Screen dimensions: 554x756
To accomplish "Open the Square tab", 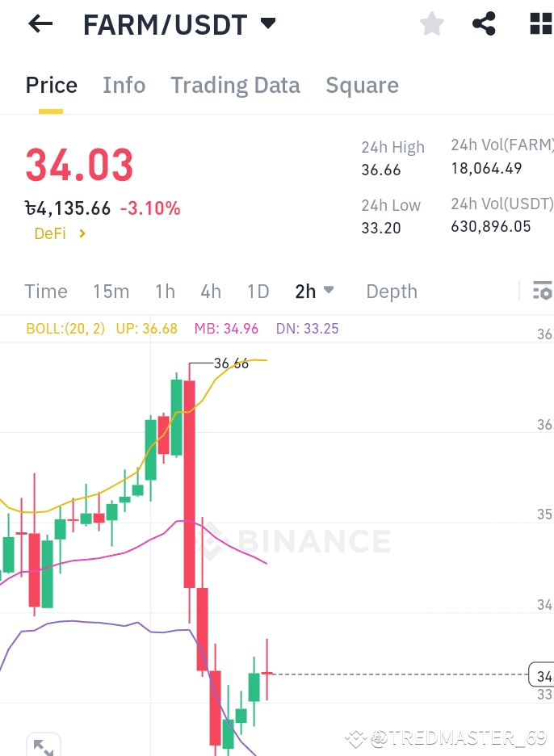I will pos(362,85).
